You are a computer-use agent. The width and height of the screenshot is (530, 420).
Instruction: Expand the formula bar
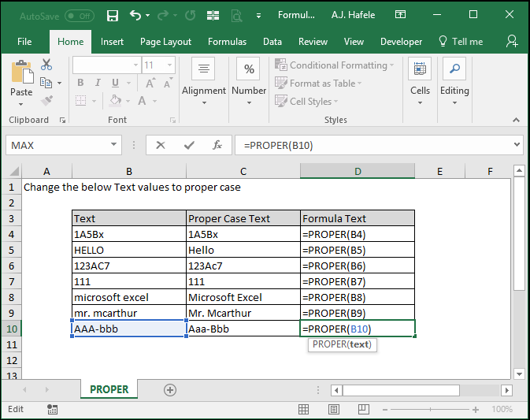(x=517, y=145)
